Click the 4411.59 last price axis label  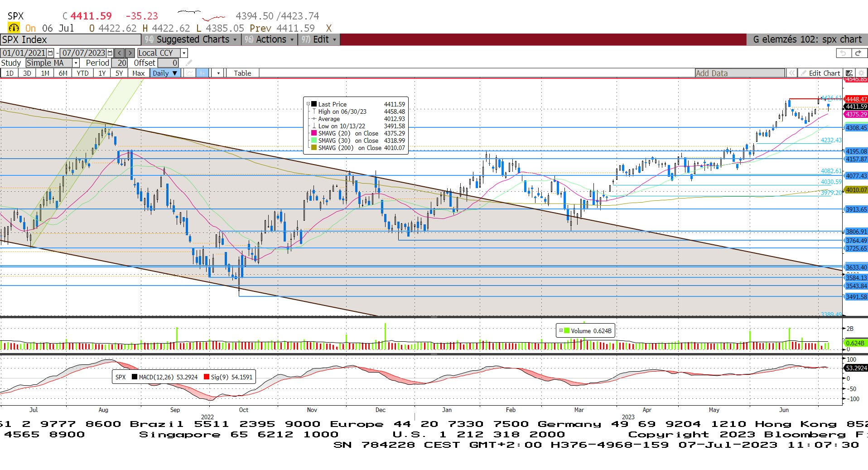[x=856, y=107]
